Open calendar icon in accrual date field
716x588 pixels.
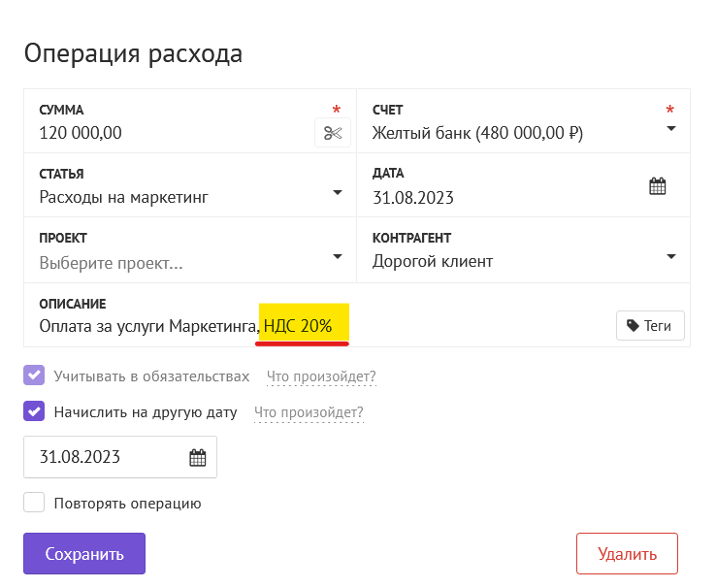point(198,457)
